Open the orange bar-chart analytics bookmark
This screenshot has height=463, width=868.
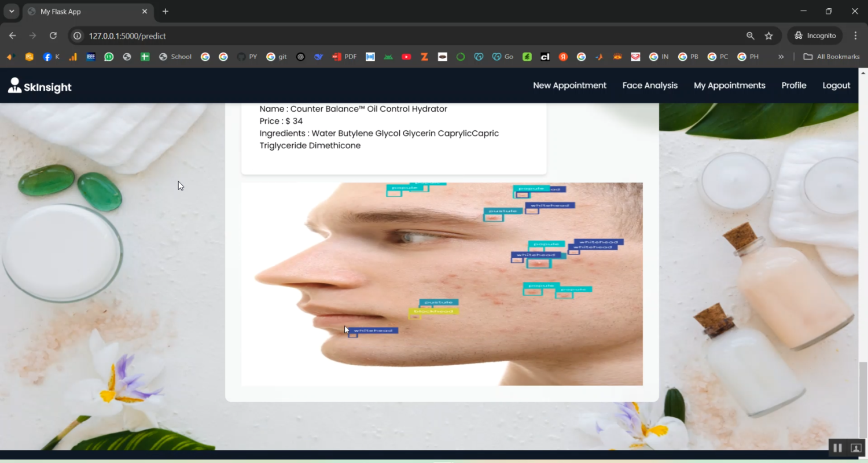click(73, 57)
